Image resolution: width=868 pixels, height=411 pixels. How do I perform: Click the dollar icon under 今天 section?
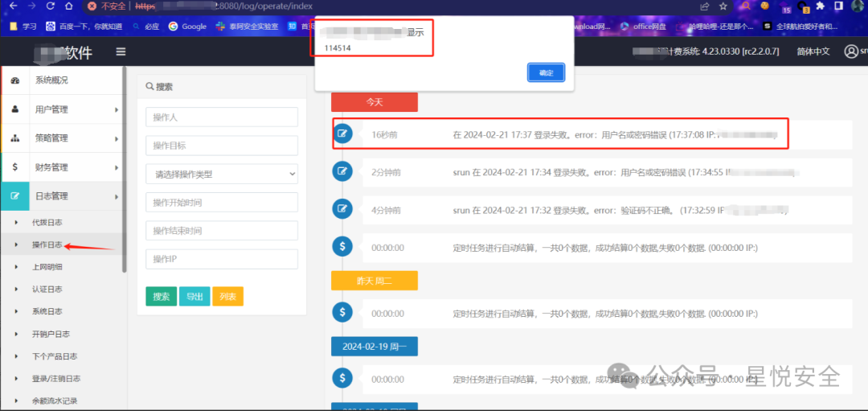342,246
